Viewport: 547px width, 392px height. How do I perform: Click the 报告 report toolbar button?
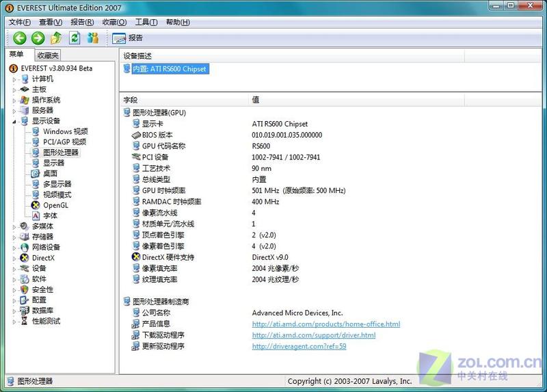tap(128, 38)
